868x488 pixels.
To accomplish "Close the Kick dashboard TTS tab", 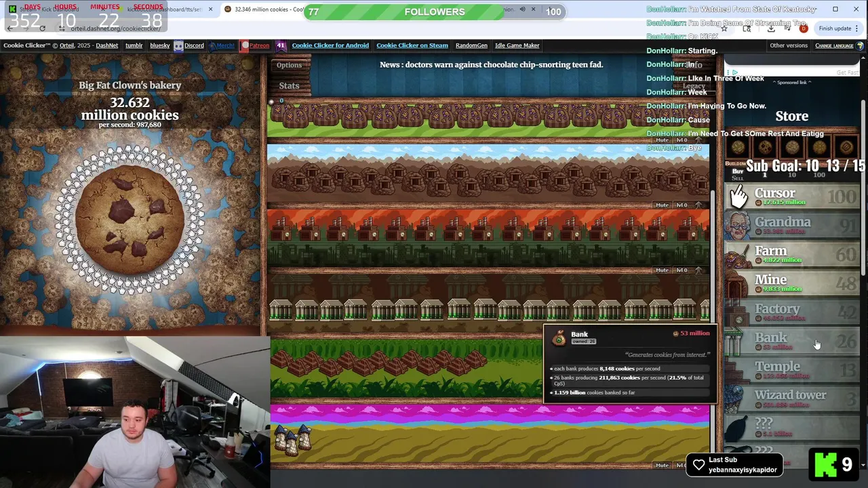I will click(x=210, y=9).
